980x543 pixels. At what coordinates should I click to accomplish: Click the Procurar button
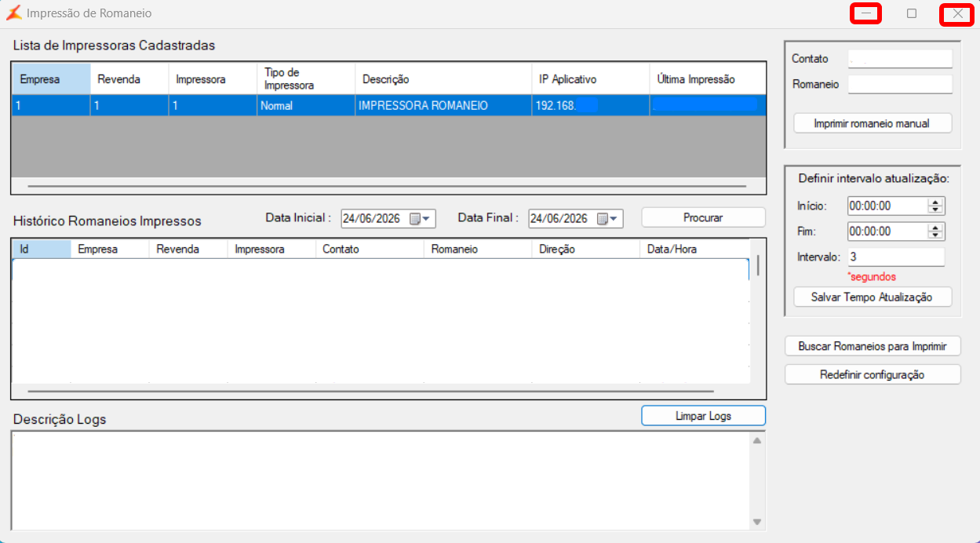pos(703,218)
